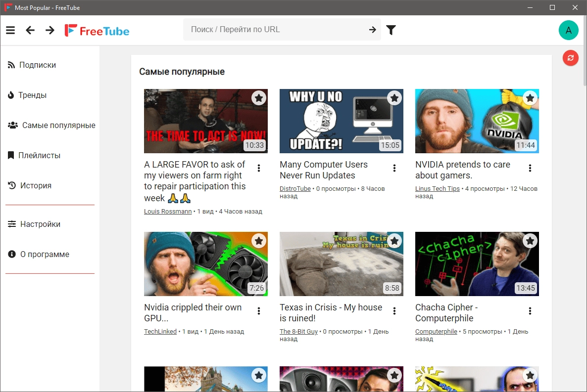587x392 pixels.
Task: Go to Подписки in sidebar
Action: point(50,65)
